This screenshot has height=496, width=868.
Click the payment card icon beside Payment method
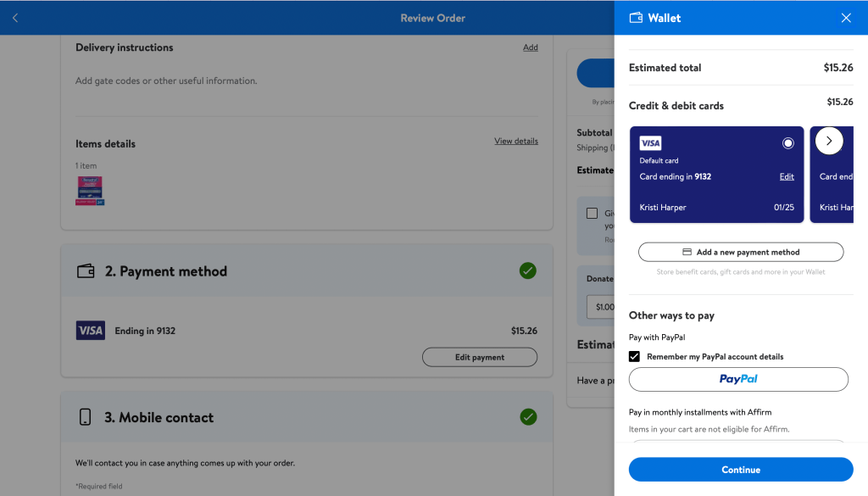(x=86, y=270)
